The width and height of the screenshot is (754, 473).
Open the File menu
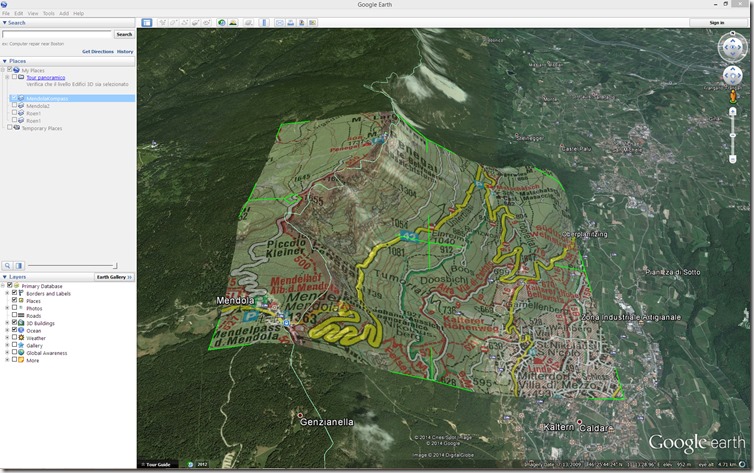pos(6,13)
